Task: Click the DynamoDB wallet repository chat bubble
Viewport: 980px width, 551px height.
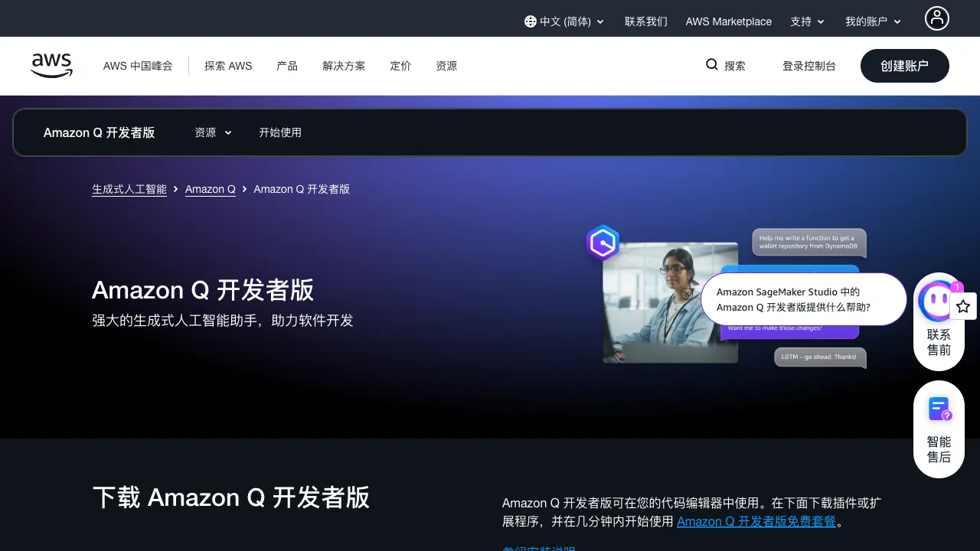Action: tap(808, 243)
